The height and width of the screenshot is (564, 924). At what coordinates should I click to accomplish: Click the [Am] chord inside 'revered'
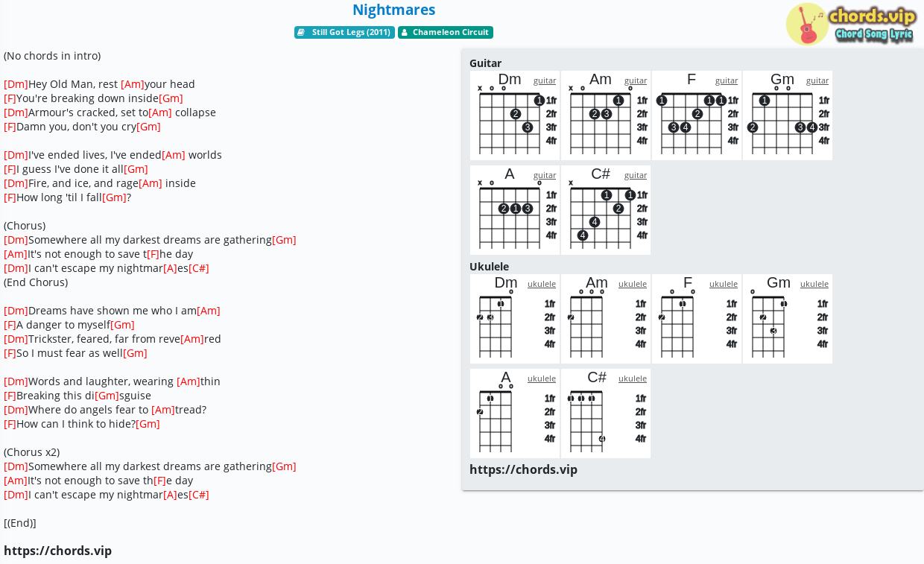(x=192, y=339)
